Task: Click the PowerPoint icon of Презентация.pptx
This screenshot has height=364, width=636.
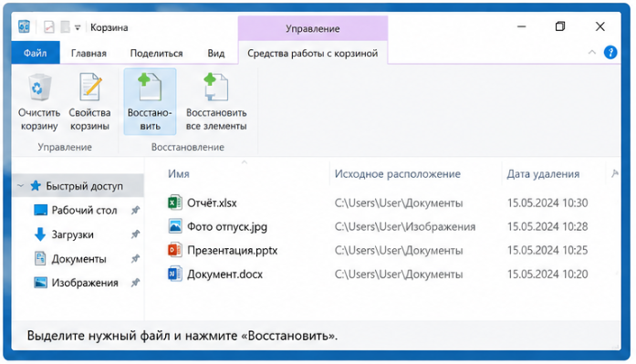Action: (175, 250)
